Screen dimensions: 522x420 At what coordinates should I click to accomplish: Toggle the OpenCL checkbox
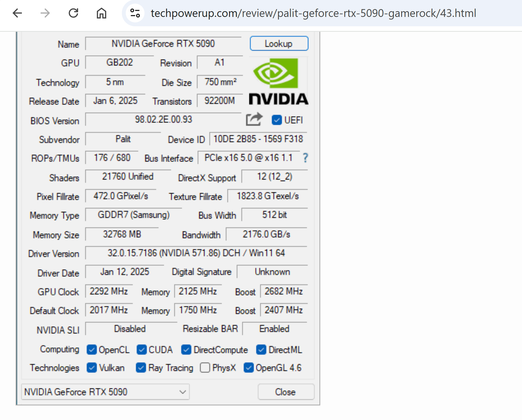(x=92, y=350)
